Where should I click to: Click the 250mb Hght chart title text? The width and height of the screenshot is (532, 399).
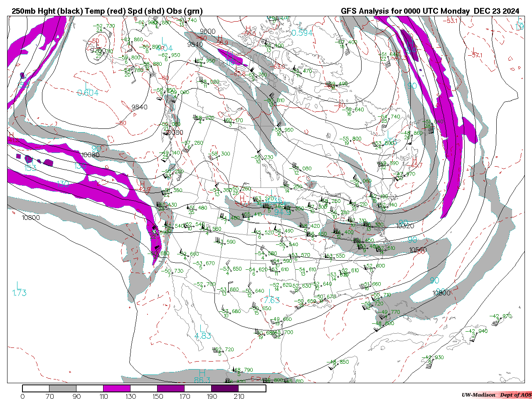pos(107,11)
